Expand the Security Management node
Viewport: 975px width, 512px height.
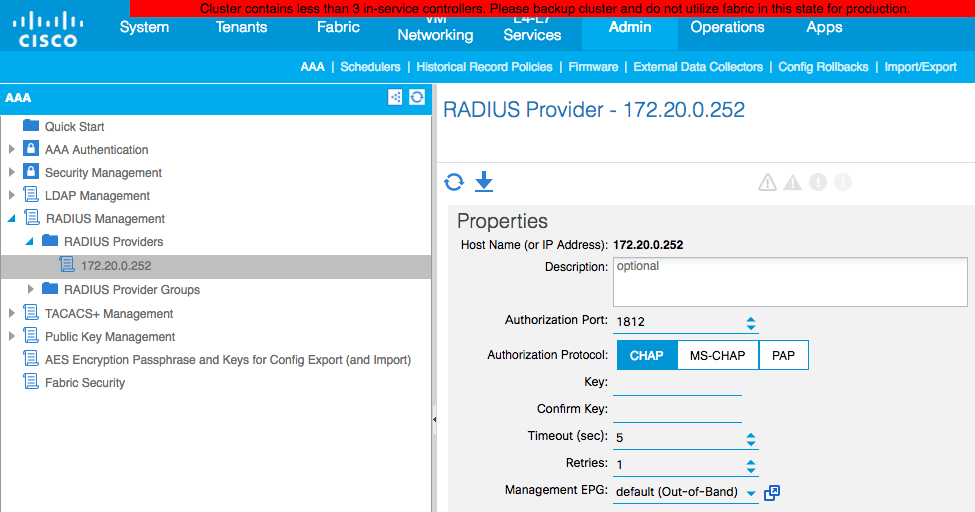12,172
